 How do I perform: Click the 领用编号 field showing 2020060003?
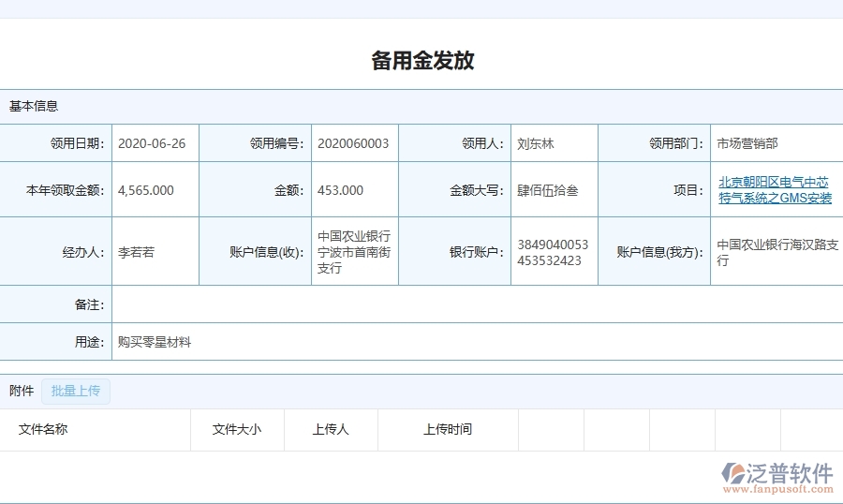pyautogui.click(x=353, y=143)
